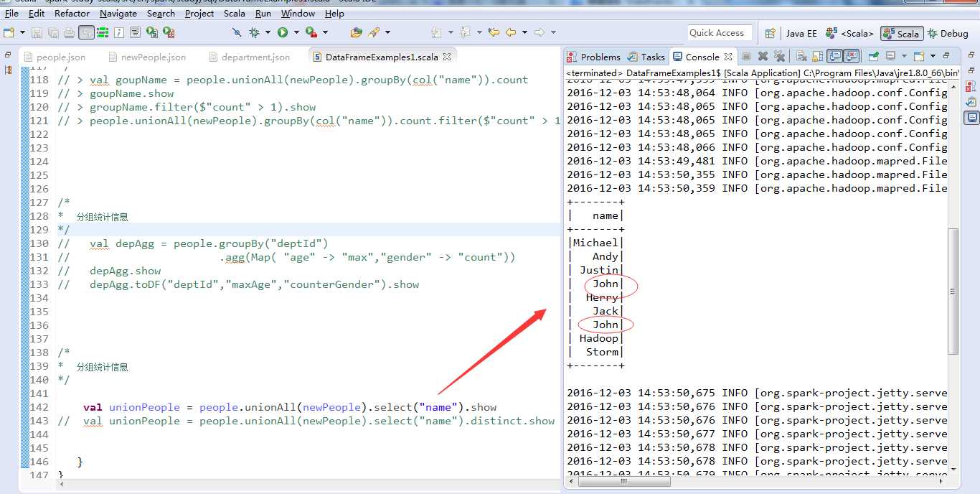Open the File menu
The image size is (980, 494).
11,13
